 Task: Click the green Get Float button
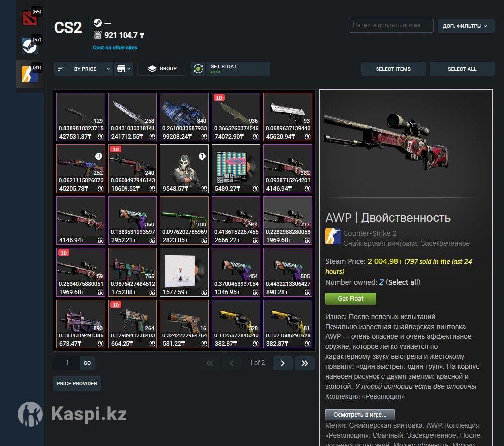point(350,299)
